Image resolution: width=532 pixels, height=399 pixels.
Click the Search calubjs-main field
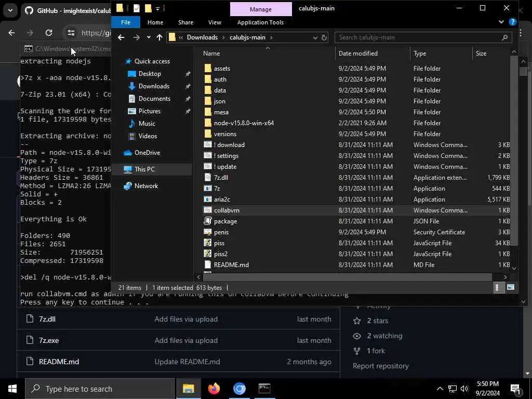(423, 37)
